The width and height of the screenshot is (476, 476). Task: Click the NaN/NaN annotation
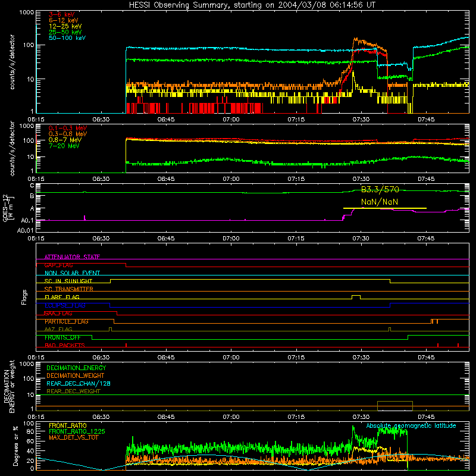(380, 202)
